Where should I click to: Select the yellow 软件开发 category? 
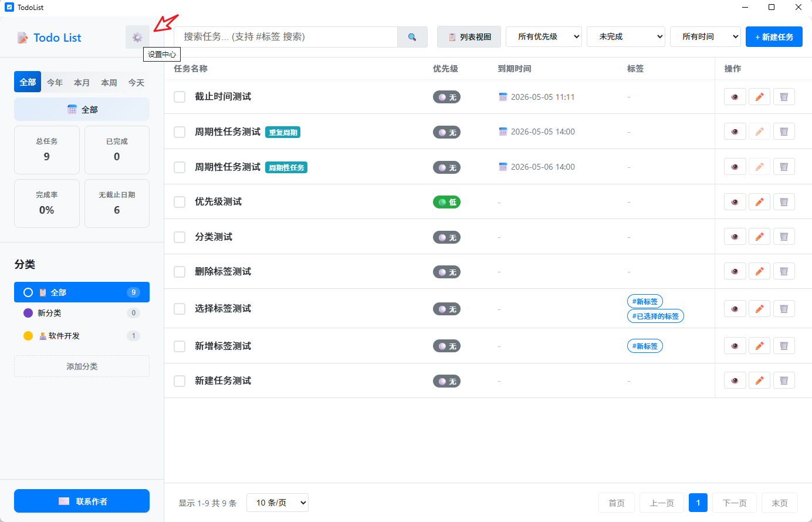click(x=82, y=336)
